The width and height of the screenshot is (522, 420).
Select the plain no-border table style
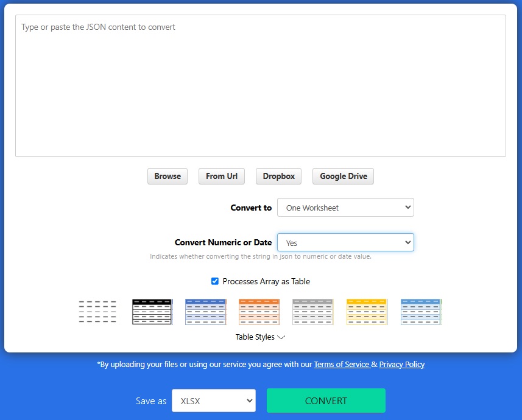[97, 312]
